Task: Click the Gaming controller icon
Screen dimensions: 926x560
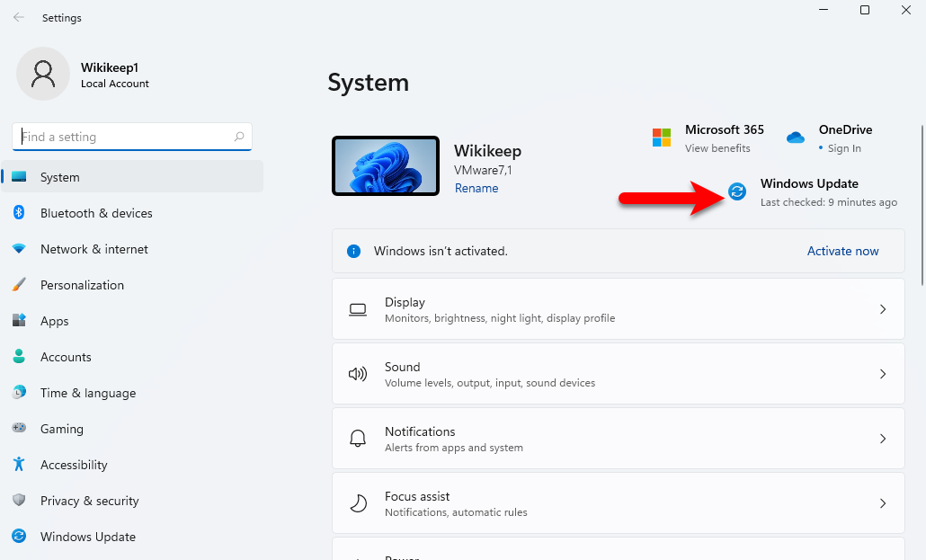Action: (19, 428)
